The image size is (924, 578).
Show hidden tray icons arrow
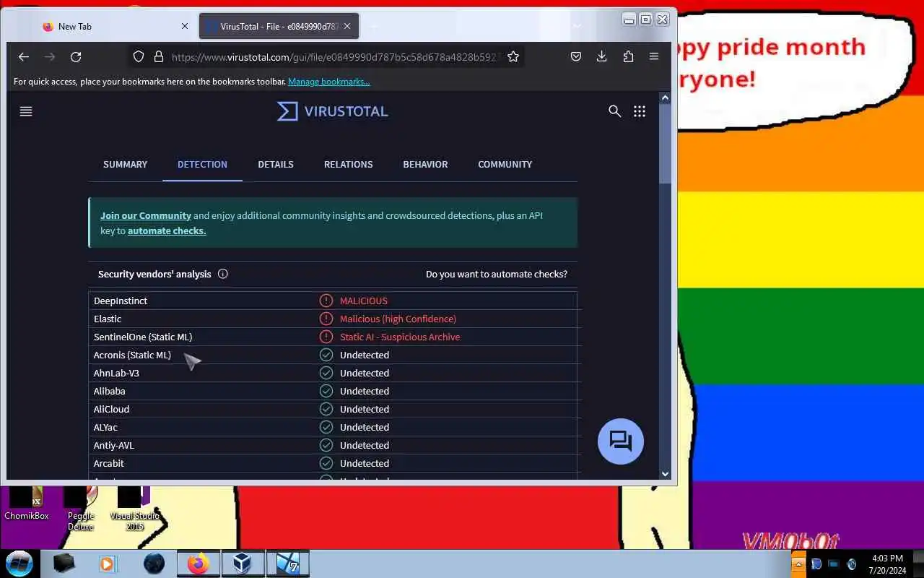tap(798, 564)
